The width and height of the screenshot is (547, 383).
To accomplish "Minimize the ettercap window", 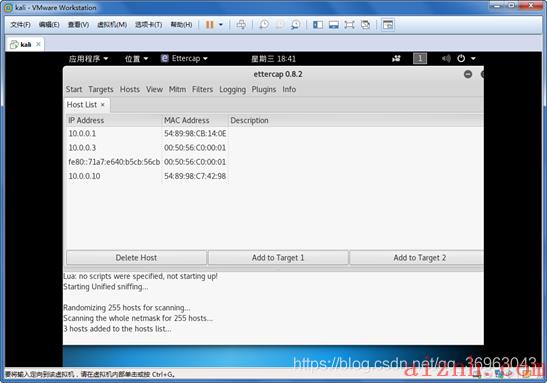I will tap(468, 74).
